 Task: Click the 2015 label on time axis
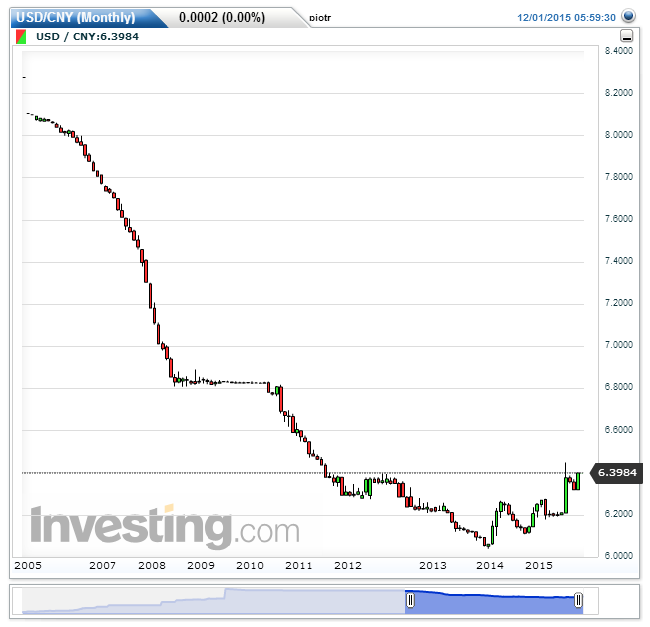coord(539,565)
